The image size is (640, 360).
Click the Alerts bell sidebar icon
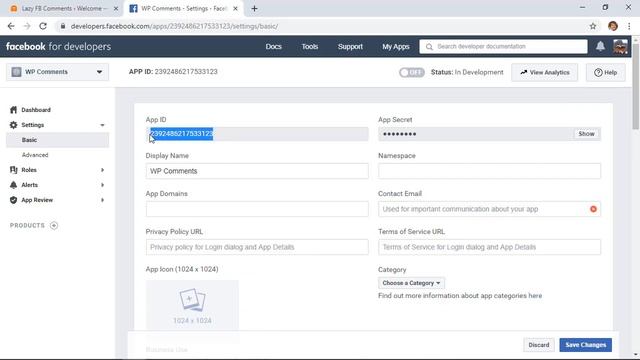(x=13, y=185)
